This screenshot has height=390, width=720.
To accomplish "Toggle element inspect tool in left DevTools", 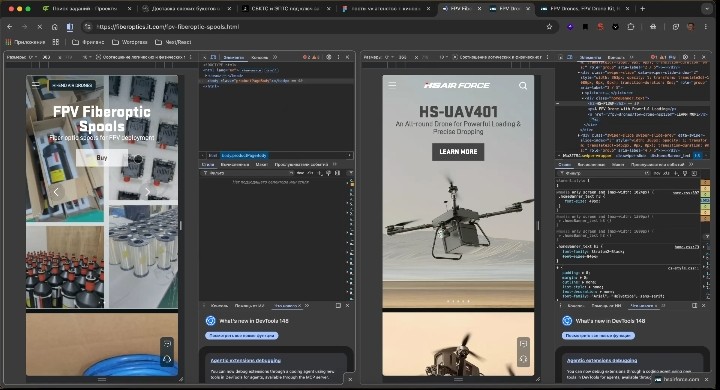I will pyautogui.click(x=205, y=57).
